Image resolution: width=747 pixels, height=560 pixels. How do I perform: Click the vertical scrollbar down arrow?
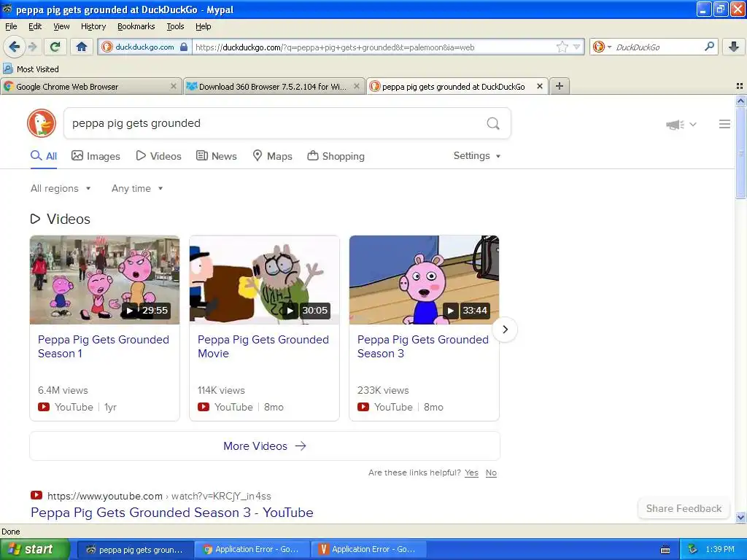(x=740, y=518)
